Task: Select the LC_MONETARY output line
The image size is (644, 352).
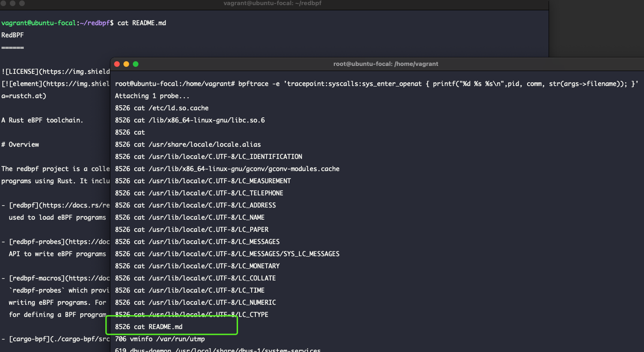Action: pyautogui.click(x=197, y=266)
